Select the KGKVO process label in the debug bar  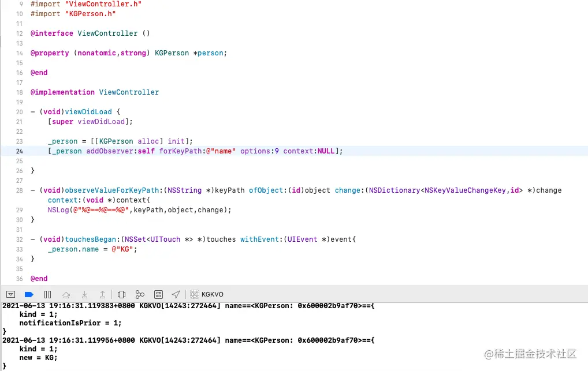pos(212,295)
